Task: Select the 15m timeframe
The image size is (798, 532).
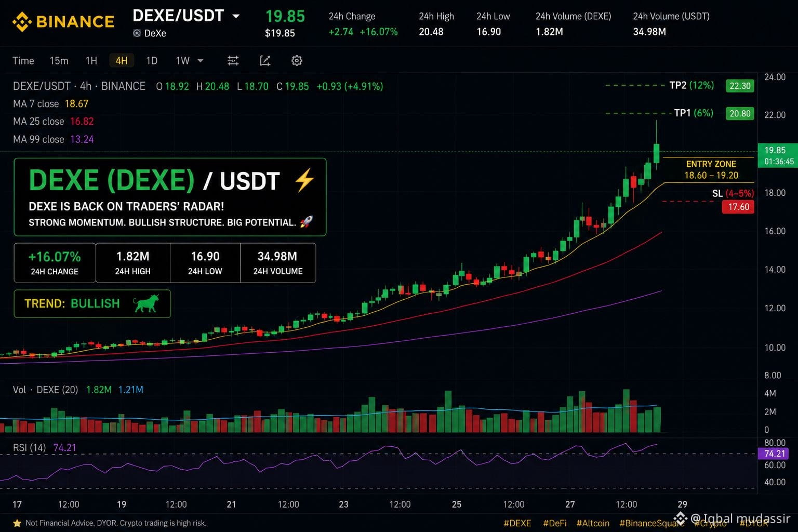Action: click(x=59, y=61)
